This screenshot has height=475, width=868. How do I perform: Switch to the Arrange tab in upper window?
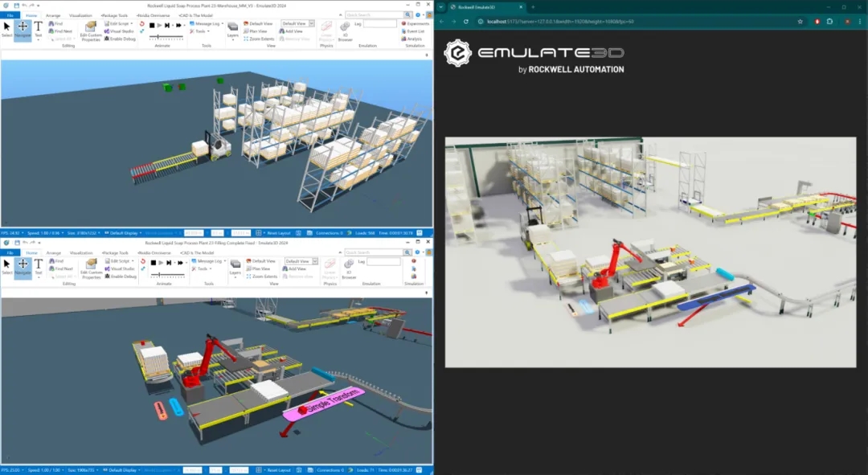pyautogui.click(x=53, y=15)
